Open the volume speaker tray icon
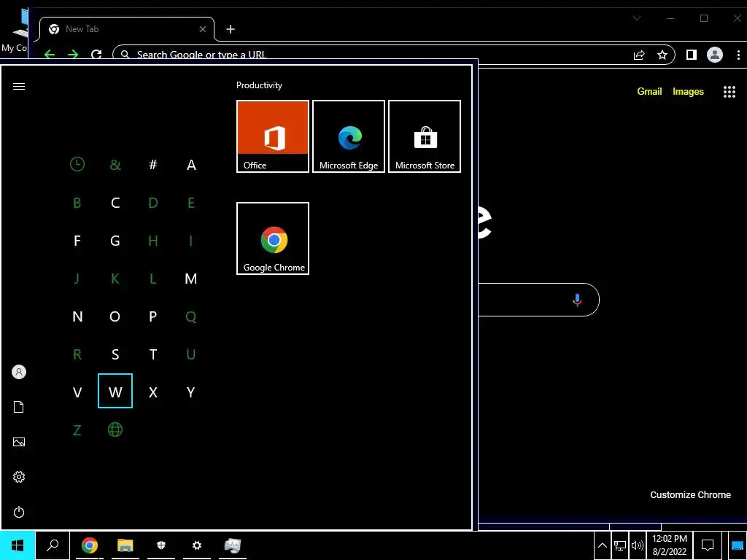The width and height of the screenshot is (747, 560). click(637, 545)
